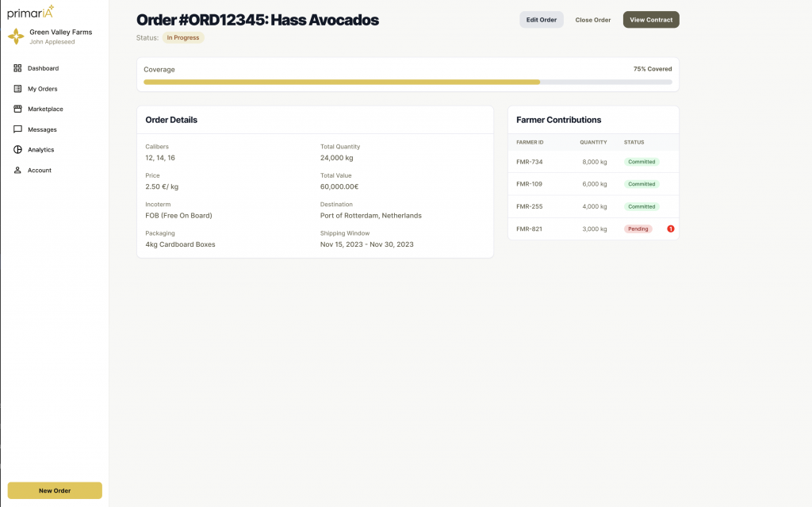Click the red alert badge on FMR-821
This screenshot has height=507, width=812.
(x=670, y=229)
